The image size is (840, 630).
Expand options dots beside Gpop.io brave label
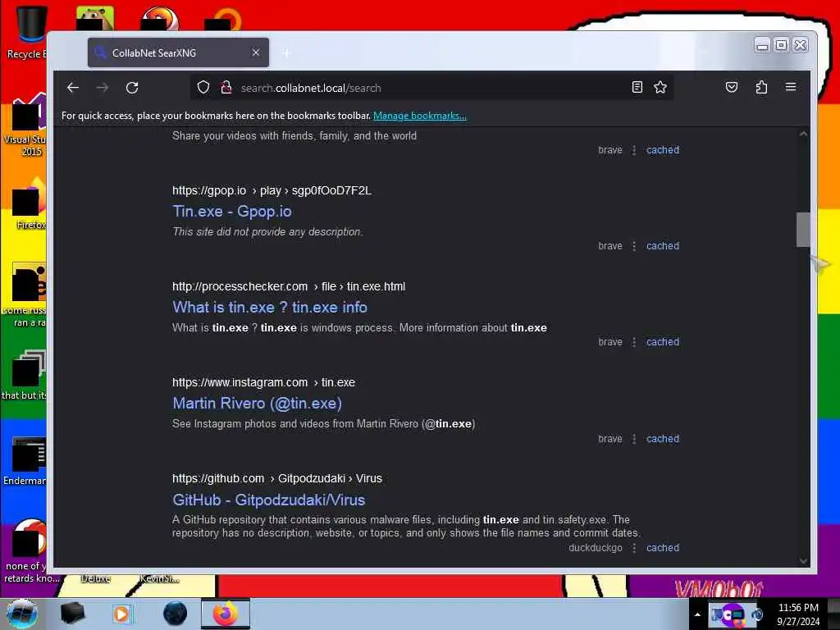pos(634,246)
